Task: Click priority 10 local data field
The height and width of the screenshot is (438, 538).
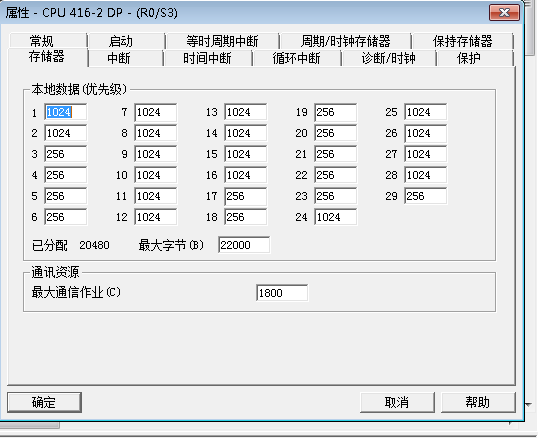Action: click(x=155, y=175)
